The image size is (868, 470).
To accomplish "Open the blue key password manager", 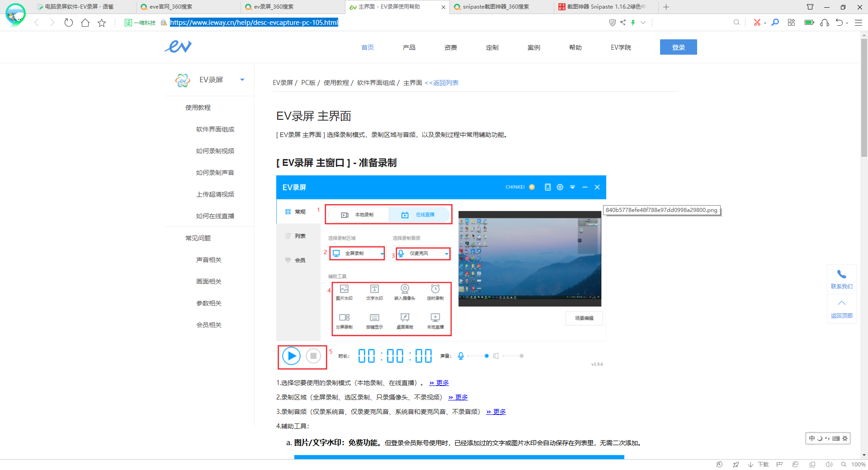I will tap(775, 22).
